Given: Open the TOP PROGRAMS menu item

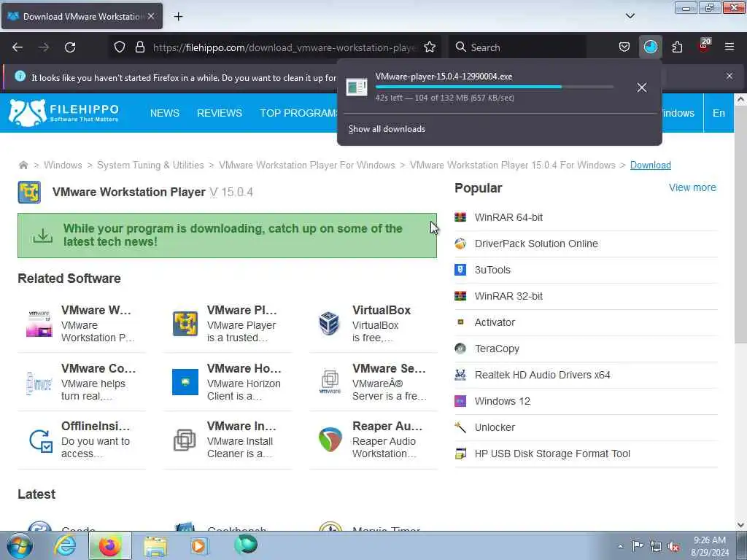Looking at the screenshot, I should (x=298, y=113).
